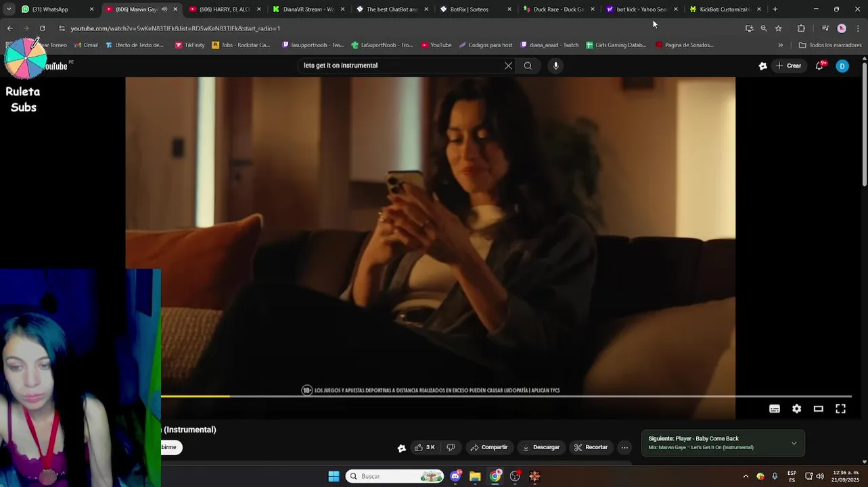Click the Recortar clip button
This screenshot has height=487, width=868.
click(591, 447)
